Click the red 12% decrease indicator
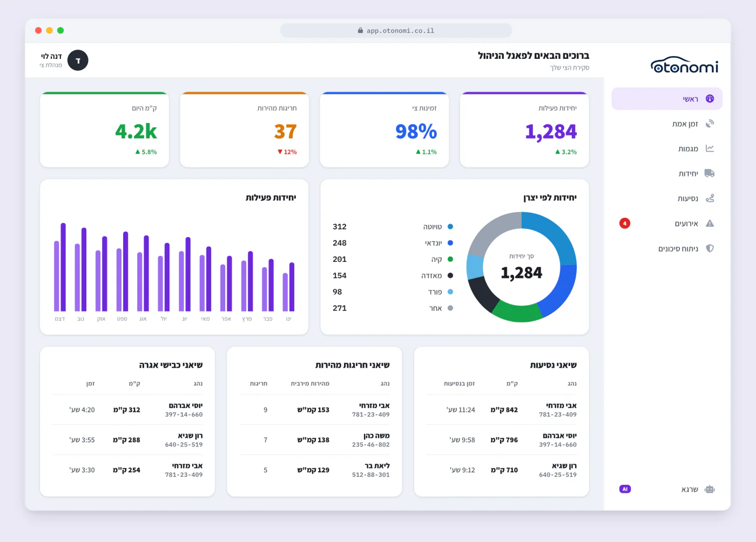 (287, 152)
